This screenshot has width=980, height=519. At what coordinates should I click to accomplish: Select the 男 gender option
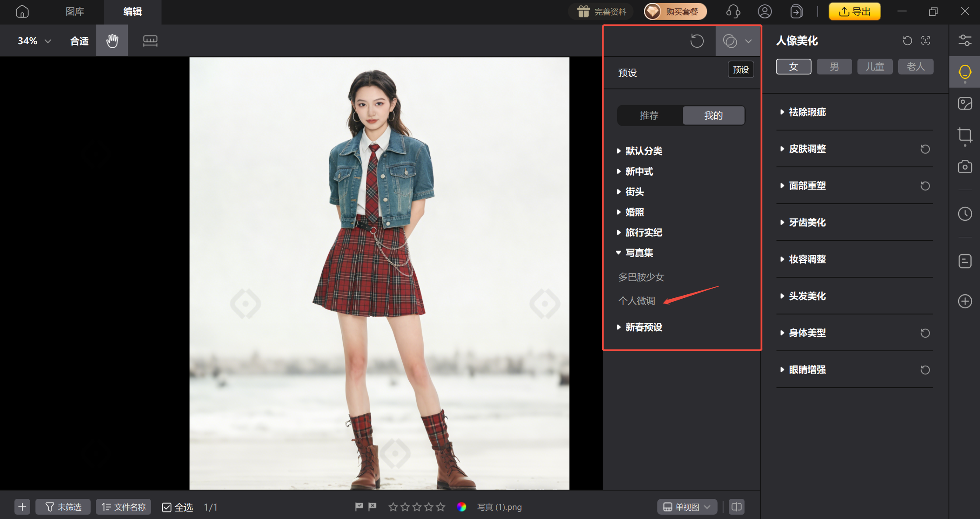pyautogui.click(x=834, y=67)
